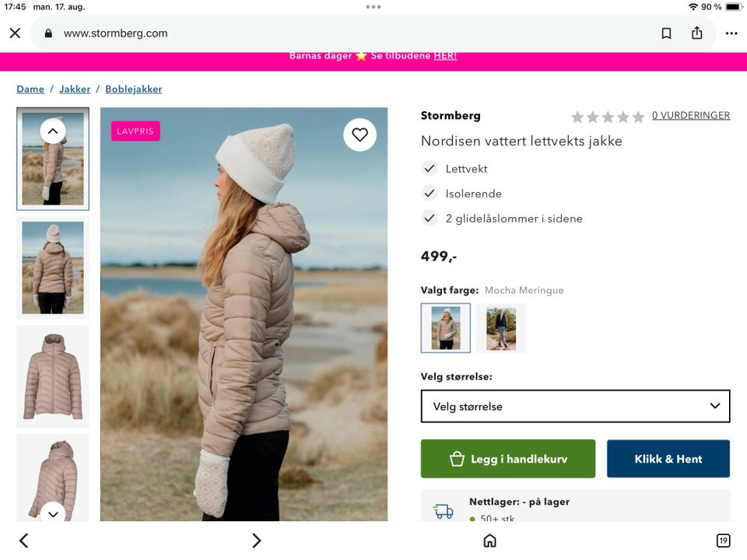Select the angled jacket product thumbnail
The width and height of the screenshot is (747, 560).
pos(53,477)
